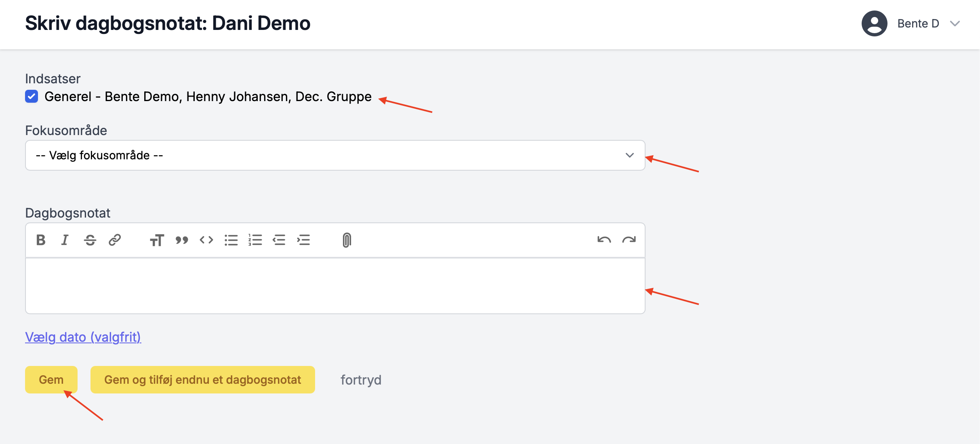Start a numbered list
The width and height of the screenshot is (980, 444).
pyautogui.click(x=255, y=240)
